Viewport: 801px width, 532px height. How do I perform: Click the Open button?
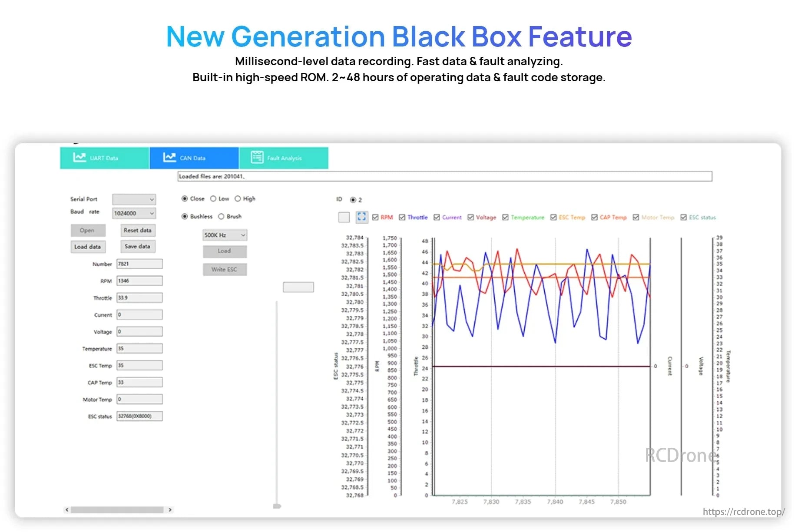(88, 230)
